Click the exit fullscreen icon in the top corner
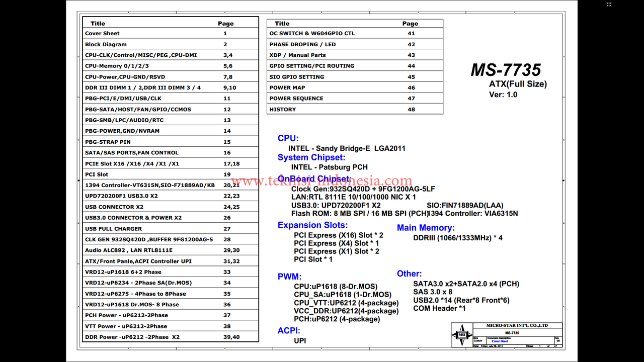Image resolution: width=644 pixels, height=362 pixels. click(x=609, y=4)
